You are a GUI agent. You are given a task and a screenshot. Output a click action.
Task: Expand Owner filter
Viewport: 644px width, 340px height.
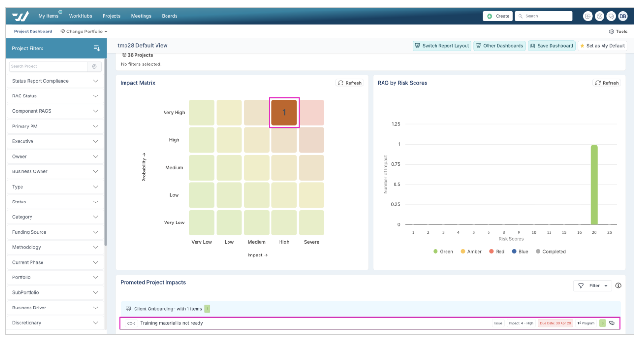pyautogui.click(x=55, y=157)
